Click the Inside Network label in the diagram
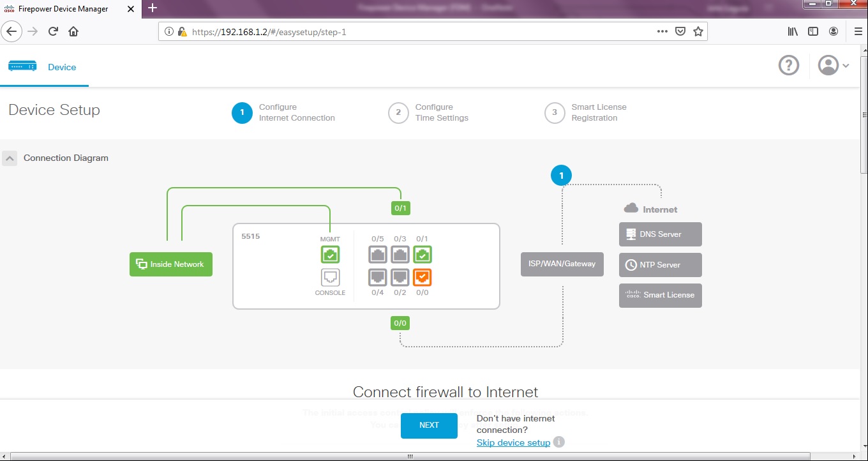 170,264
